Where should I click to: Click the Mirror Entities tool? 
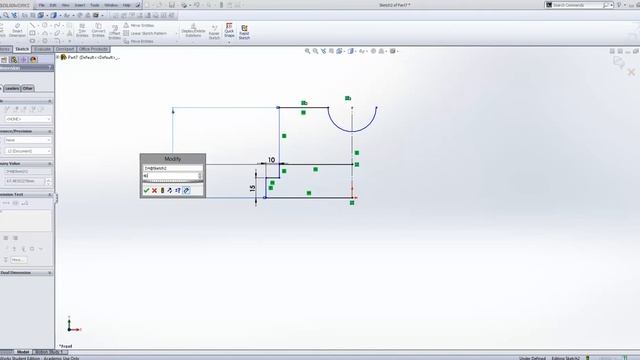[139, 25]
